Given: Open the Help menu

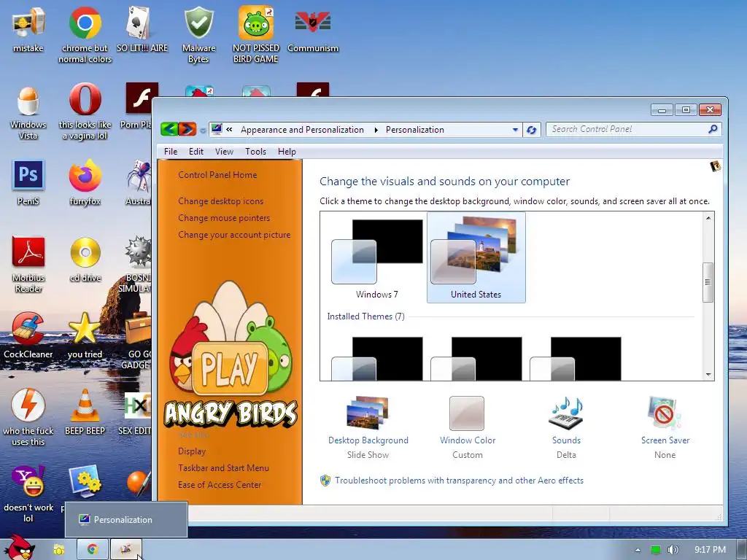Looking at the screenshot, I should (x=287, y=152).
